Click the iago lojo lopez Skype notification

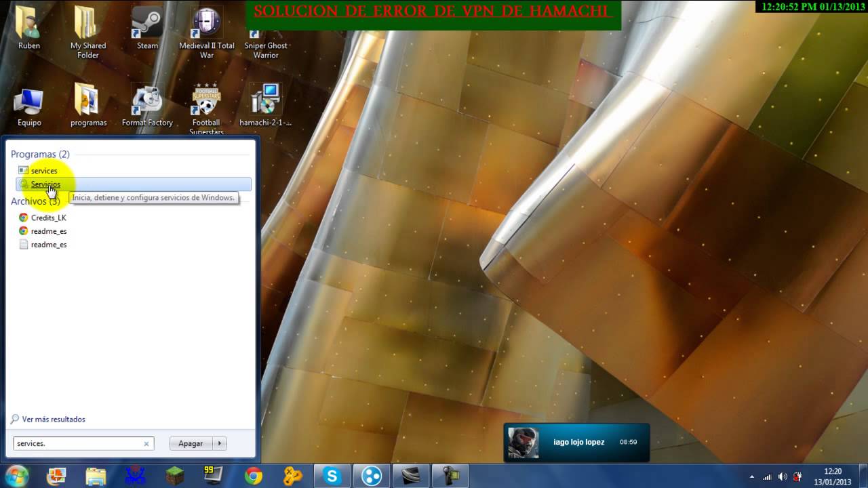point(576,442)
